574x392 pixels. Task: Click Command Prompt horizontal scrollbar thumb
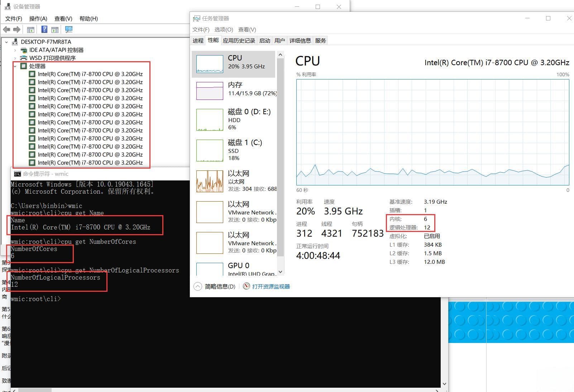35,390
